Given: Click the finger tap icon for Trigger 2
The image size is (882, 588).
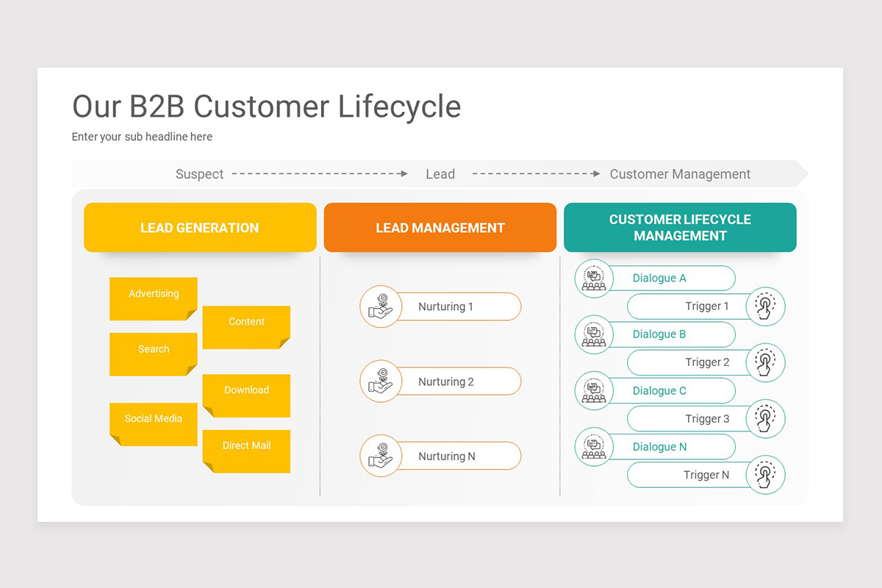Looking at the screenshot, I should click(x=765, y=362).
